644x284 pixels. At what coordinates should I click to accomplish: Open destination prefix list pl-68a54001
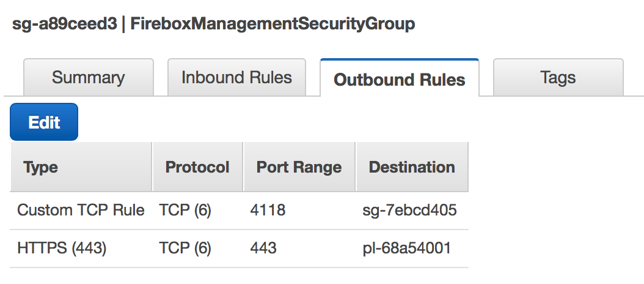pos(406,248)
